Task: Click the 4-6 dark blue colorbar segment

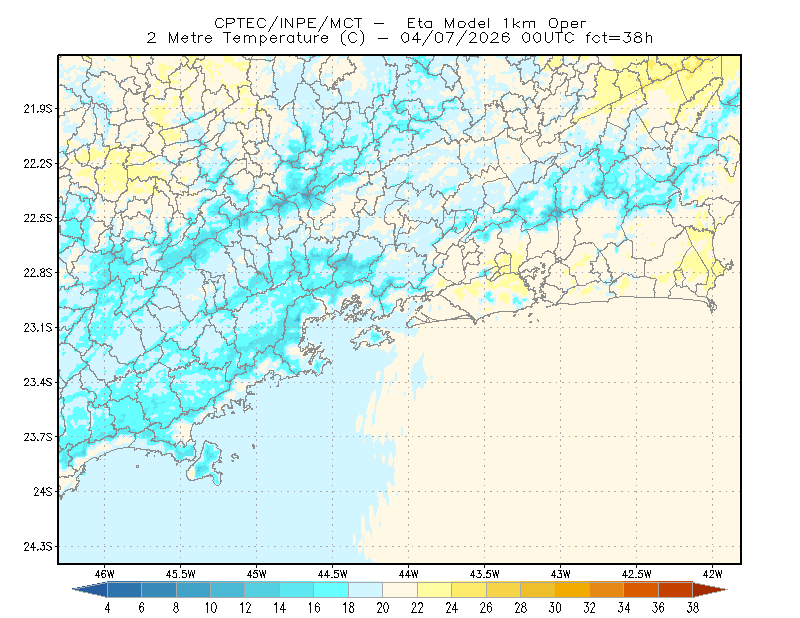Action: coord(124,589)
